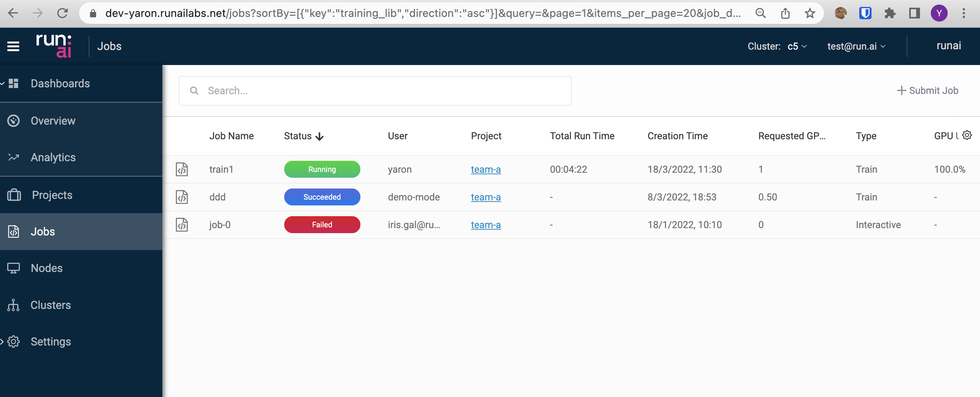
Task: Open team-a link in train1 row
Action: (x=486, y=169)
